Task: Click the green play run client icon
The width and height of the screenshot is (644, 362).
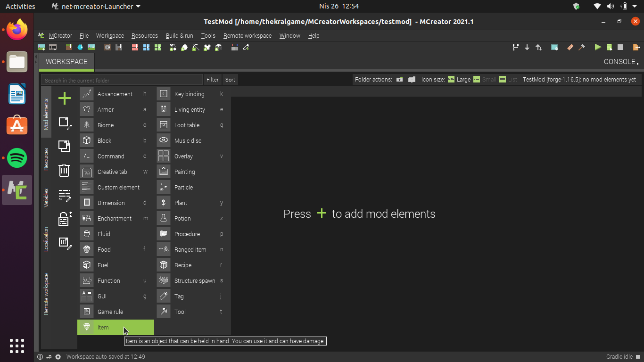Action: pyautogui.click(x=598, y=47)
